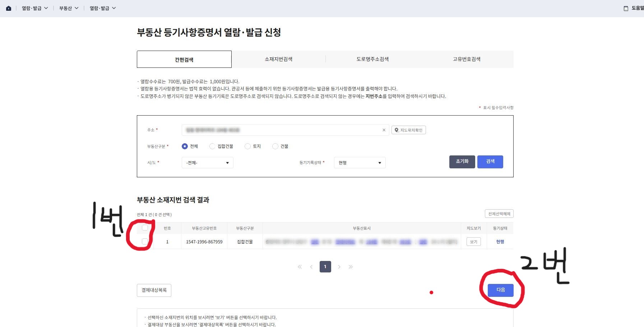
Task: Jump to first page with the double-left arrow
Action: [x=300, y=267]
